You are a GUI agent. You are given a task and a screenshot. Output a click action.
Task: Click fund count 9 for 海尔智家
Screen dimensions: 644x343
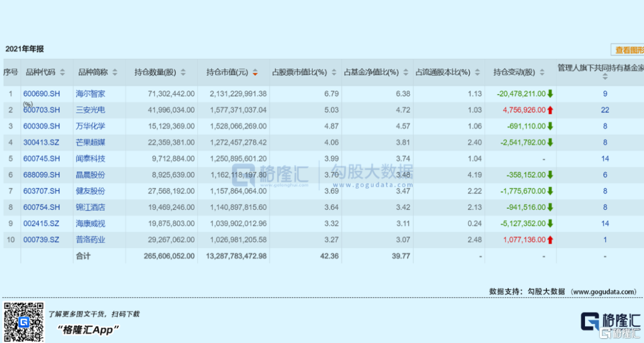605,94
